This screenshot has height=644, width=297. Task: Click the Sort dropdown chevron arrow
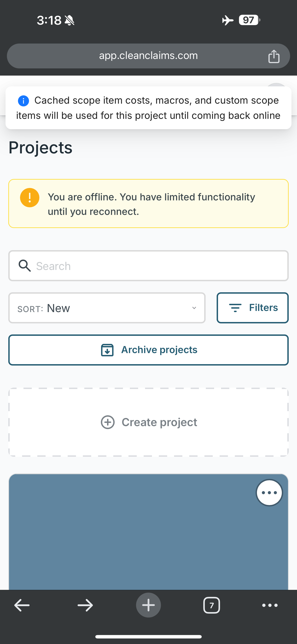click(194, 308)
